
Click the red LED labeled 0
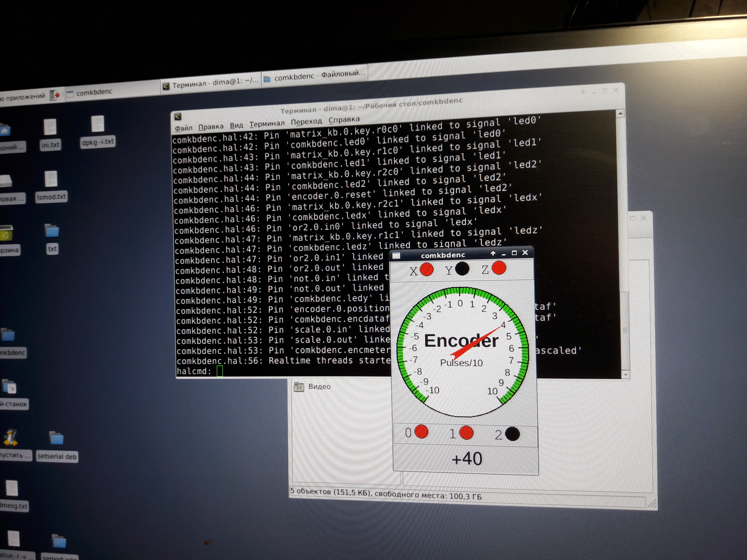[421, 431]
